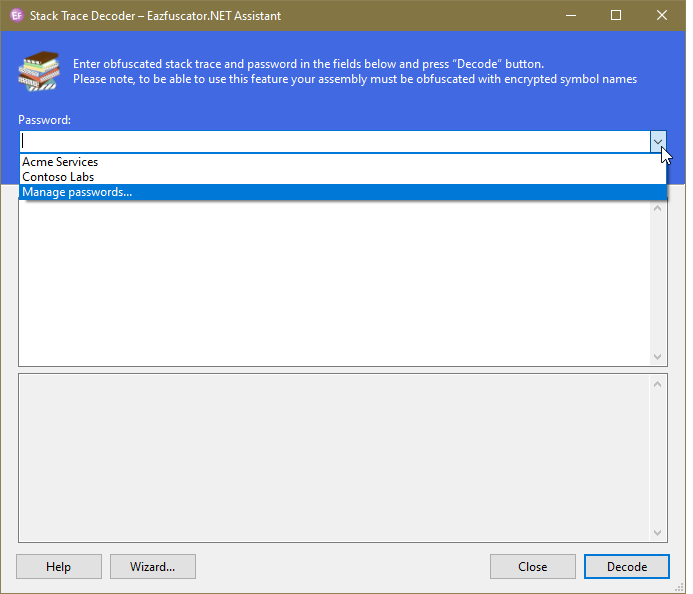Click the input area scrollbar down arrow

658,357
